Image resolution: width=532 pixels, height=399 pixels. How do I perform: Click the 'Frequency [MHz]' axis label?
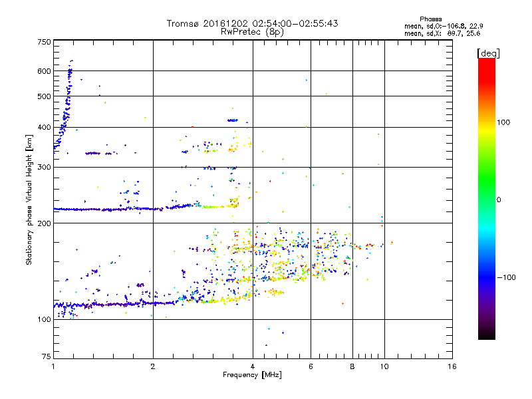(252, 375)
